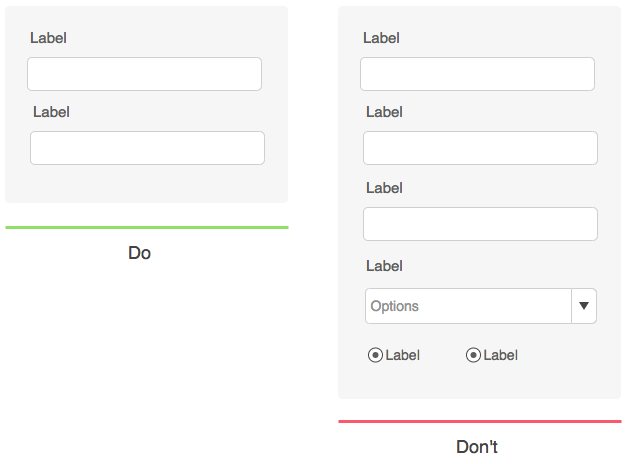Click the down-arrow icon of the Options dropdown

click(584, 306)
